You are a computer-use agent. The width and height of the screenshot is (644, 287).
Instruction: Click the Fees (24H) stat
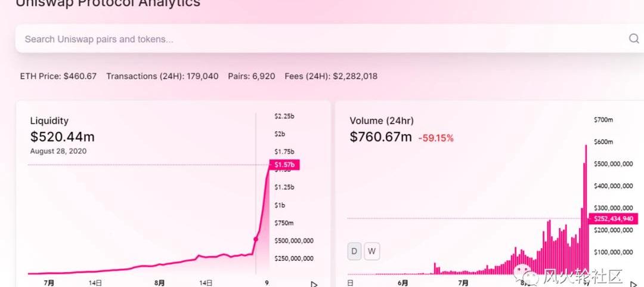[x=331, y=76]
